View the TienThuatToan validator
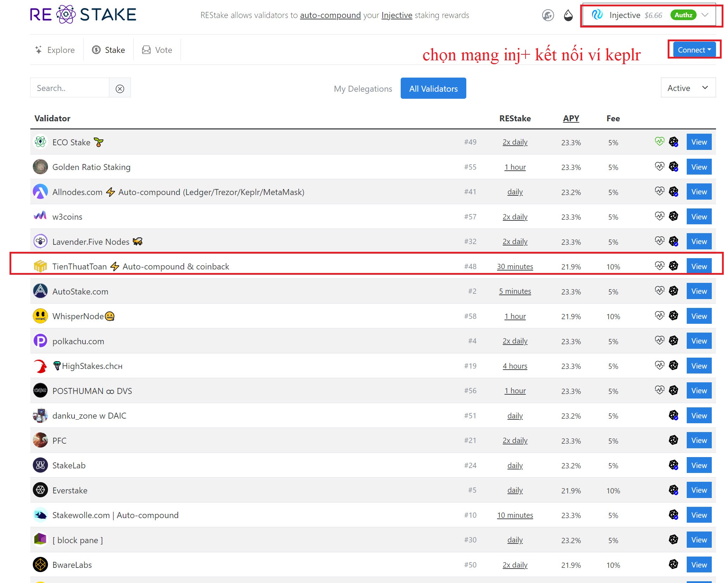Screen dimensions: 728x583 [698, 266]
